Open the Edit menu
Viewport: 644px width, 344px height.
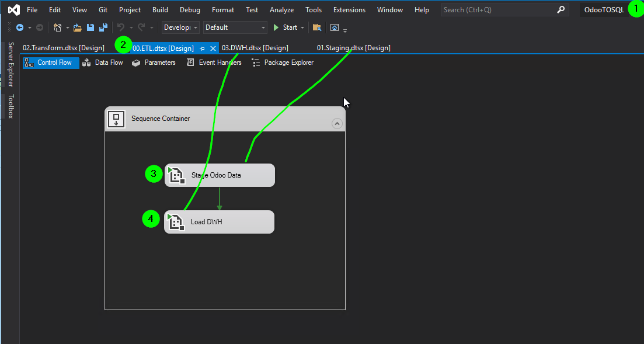click(x=55, y=10)
